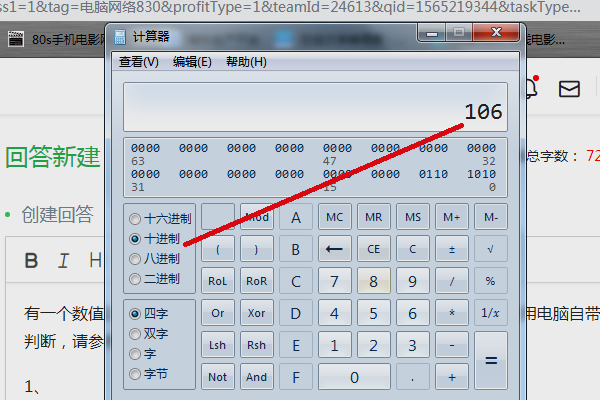Click the left parenthesis key
This screenshot has height=400, width=600.
coord(218,249)
